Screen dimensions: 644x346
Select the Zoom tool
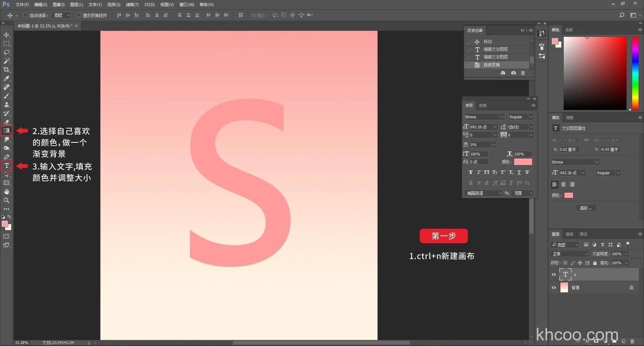[x=6, y=200]
